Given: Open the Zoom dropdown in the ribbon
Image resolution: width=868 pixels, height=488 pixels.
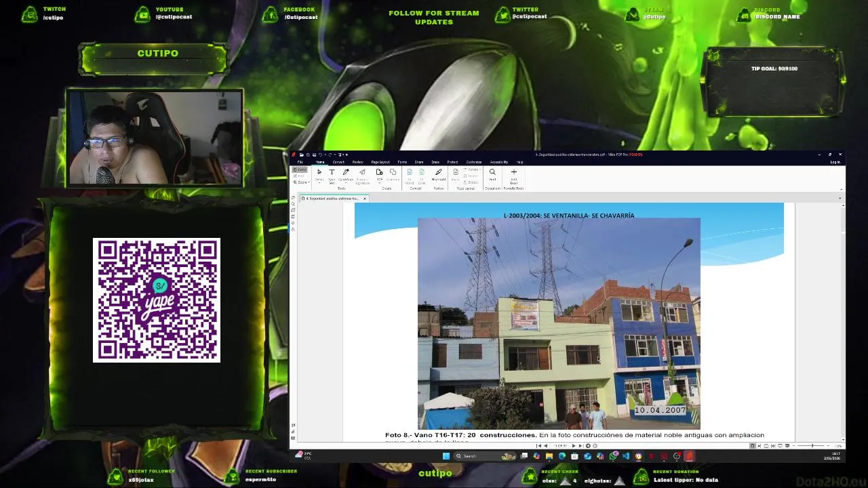Looking at the screenshot, I should tap(302, 182).
